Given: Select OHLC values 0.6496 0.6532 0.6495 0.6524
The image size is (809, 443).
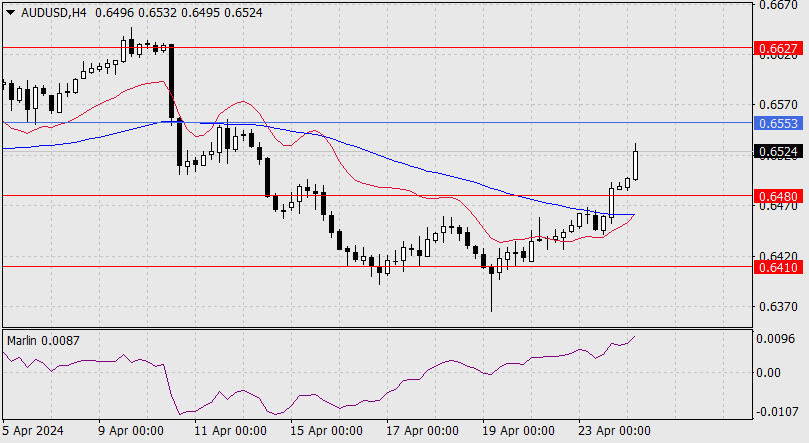Looking at the screenshot, I should pyautogui.click(x=179, y=13).
